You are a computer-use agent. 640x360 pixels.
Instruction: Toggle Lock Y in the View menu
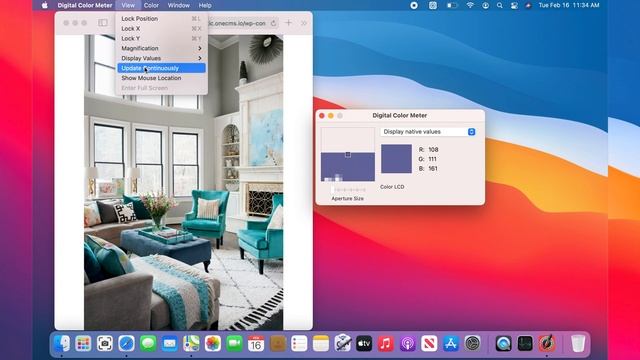pyautogui.click(x=162, y=38)
